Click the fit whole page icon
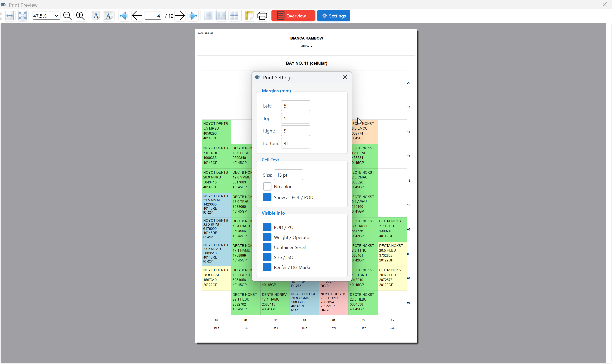 click(x=22, y=16)
